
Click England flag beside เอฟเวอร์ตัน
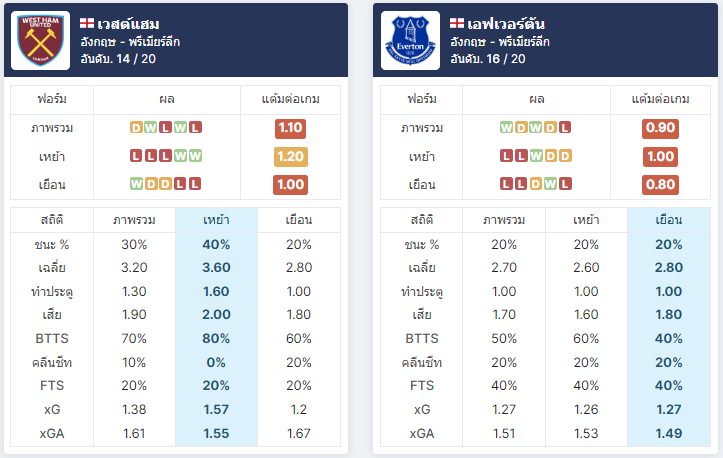(457, 23)
